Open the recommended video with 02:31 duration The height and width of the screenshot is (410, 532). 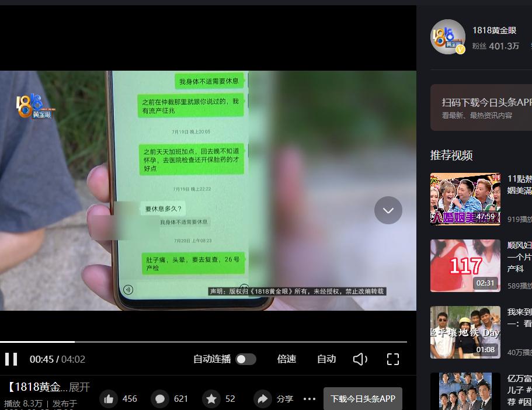pyautogui.click(x=465, y=266)
